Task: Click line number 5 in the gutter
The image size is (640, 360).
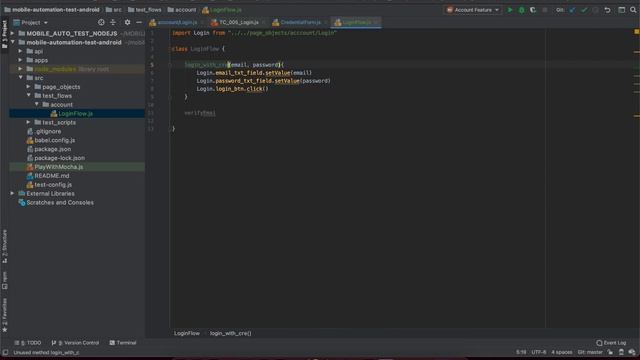Action: 152,65
